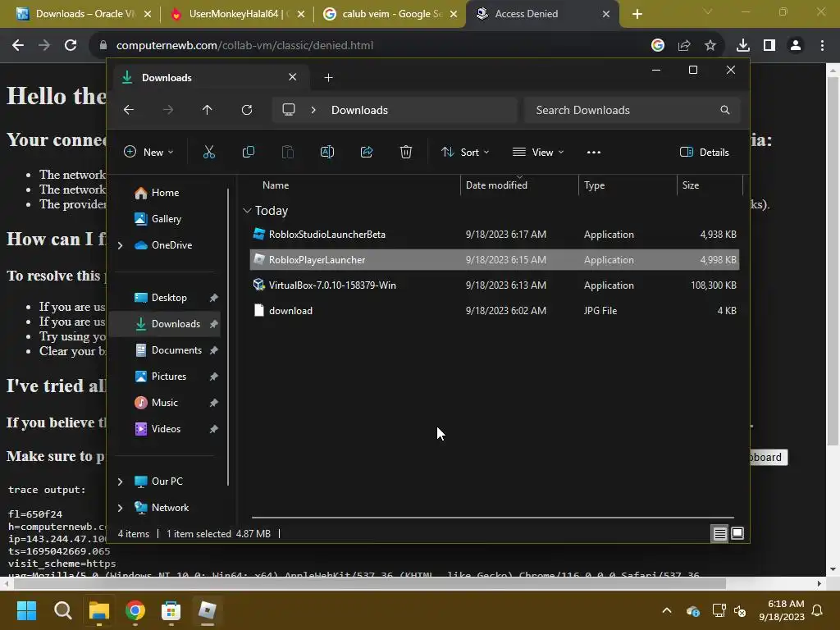Select the Access Denied Chrome tab
This screenshot has height=630, width=840.
click(x=543, y=14)
